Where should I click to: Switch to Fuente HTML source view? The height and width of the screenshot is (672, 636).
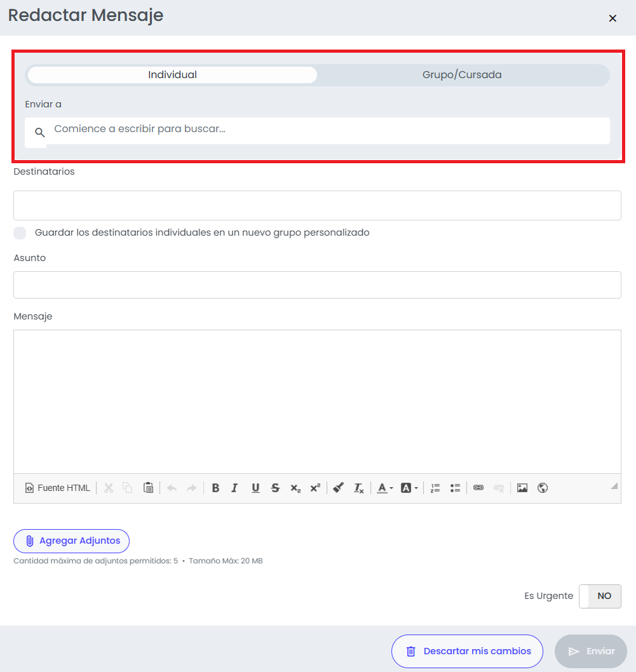[x=58, y=488]
